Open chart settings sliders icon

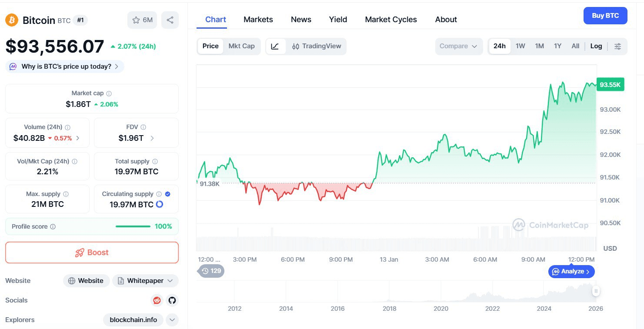point(617,47)
